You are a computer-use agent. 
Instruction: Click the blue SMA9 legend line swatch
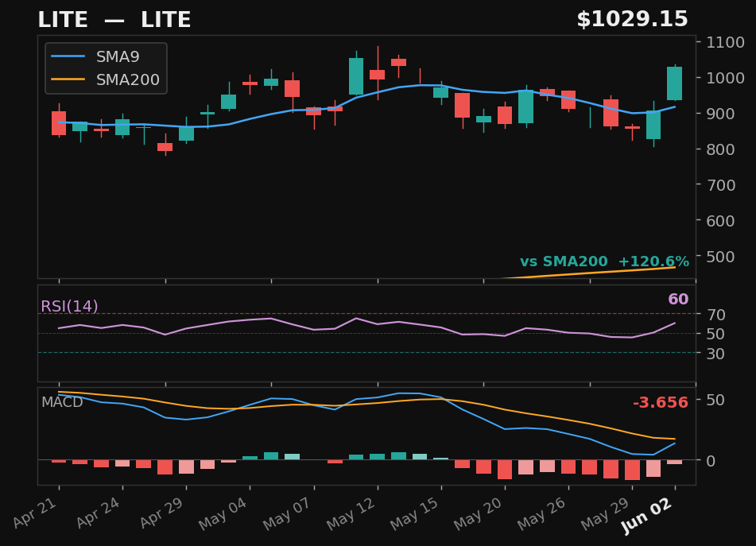point(68,56)
